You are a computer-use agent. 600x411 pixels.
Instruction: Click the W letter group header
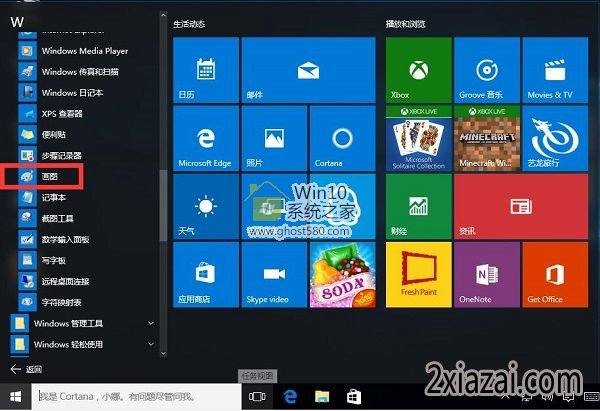[x=17, y=22]
